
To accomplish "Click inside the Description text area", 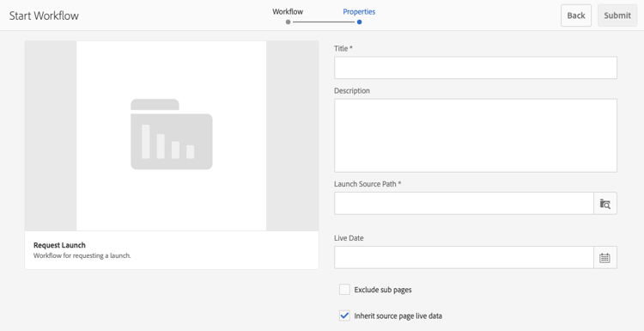I will [475, 135].
